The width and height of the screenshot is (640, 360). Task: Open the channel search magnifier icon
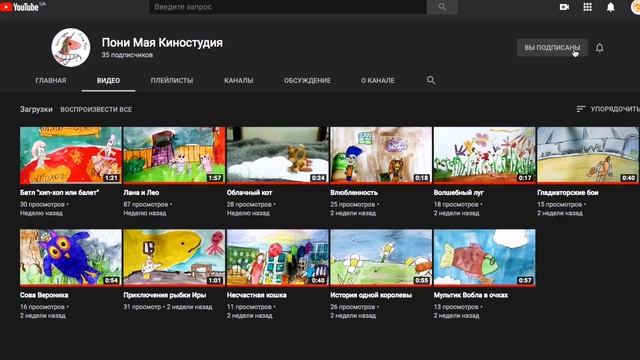[431, 80]
